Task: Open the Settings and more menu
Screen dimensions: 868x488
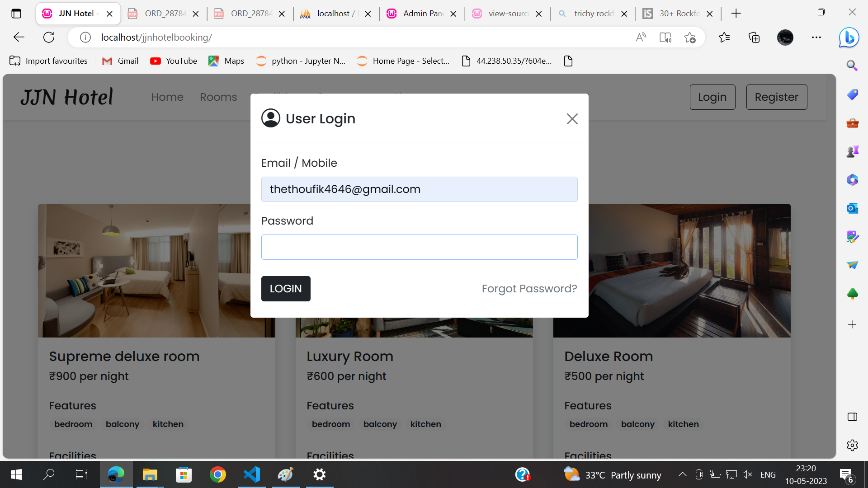Action: [x=817, y=37]
